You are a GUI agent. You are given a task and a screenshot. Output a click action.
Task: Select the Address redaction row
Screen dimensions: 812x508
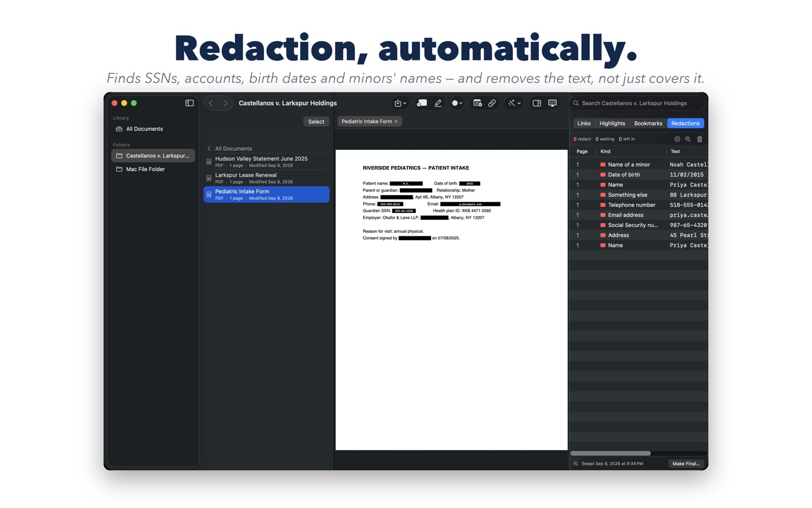(x=639, y=235)
